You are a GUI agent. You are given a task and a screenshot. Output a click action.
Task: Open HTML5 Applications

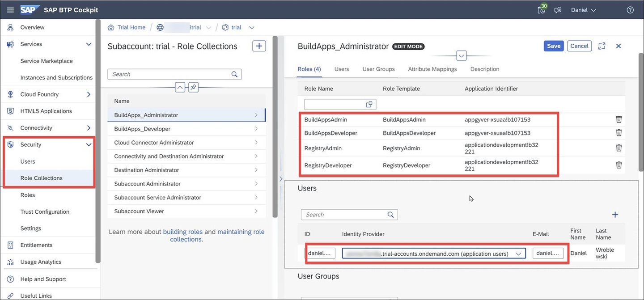(46, 111)
